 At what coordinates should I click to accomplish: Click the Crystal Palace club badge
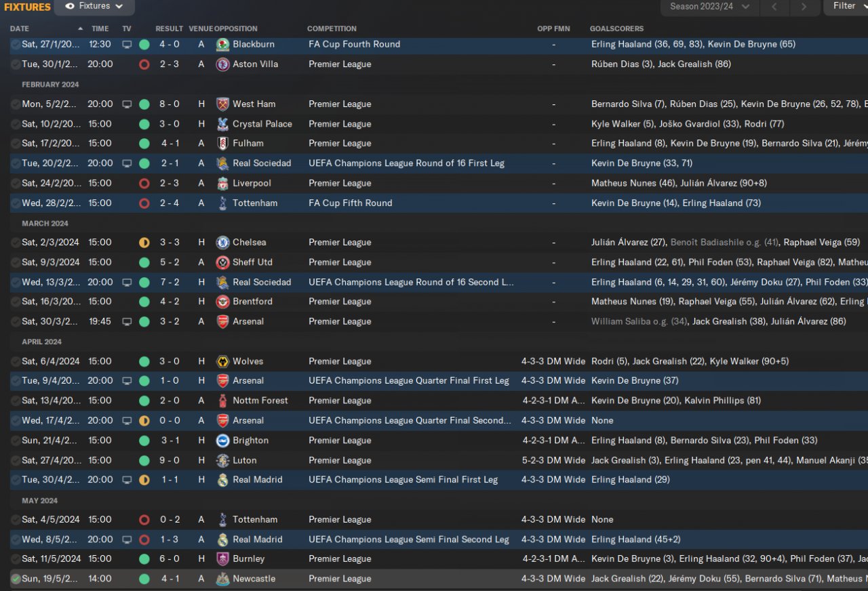(x=222, y=124)
